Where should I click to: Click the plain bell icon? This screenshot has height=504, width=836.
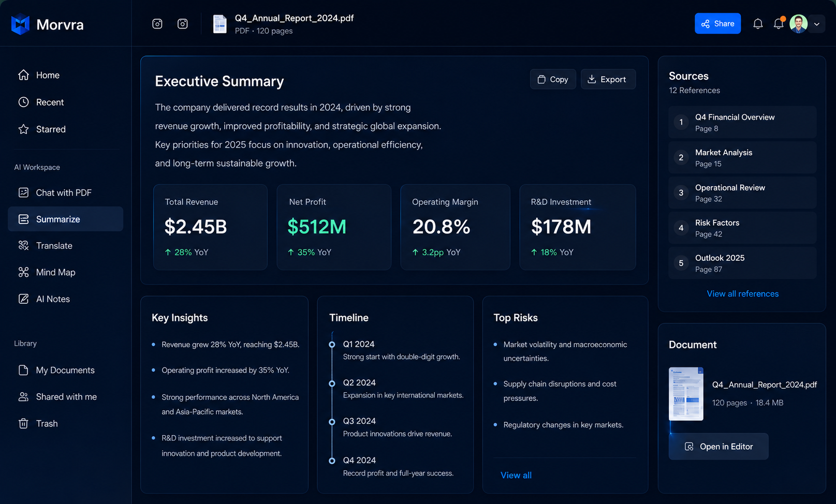[758, 24]
